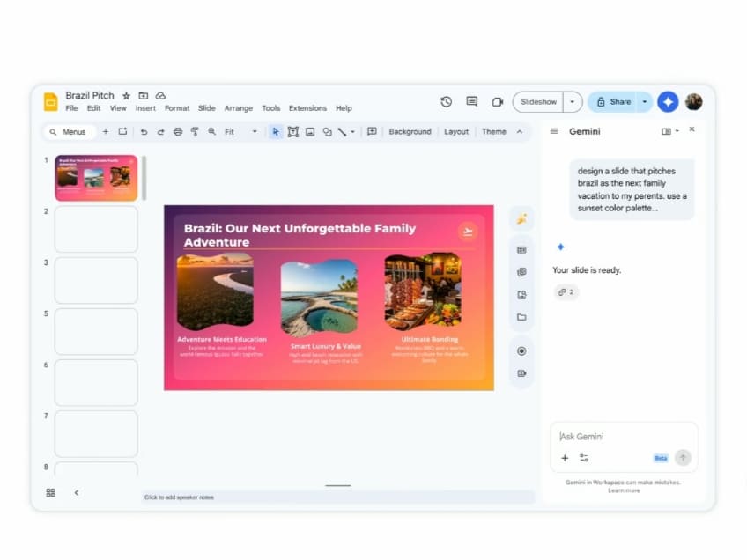
Task: Open the Insert menu
Action: pos(145,108)
